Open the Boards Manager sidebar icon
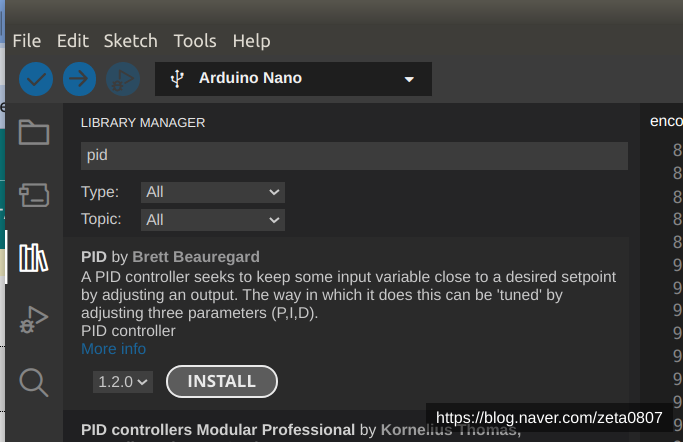Viewport: 683px width, 442px height. [x=34, y=194]
